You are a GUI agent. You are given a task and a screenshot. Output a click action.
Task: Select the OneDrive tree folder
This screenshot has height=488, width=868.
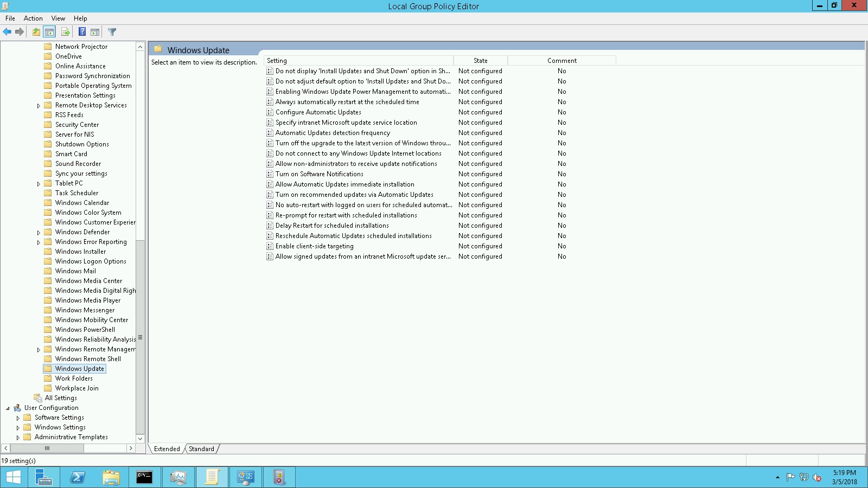(68, 56)
